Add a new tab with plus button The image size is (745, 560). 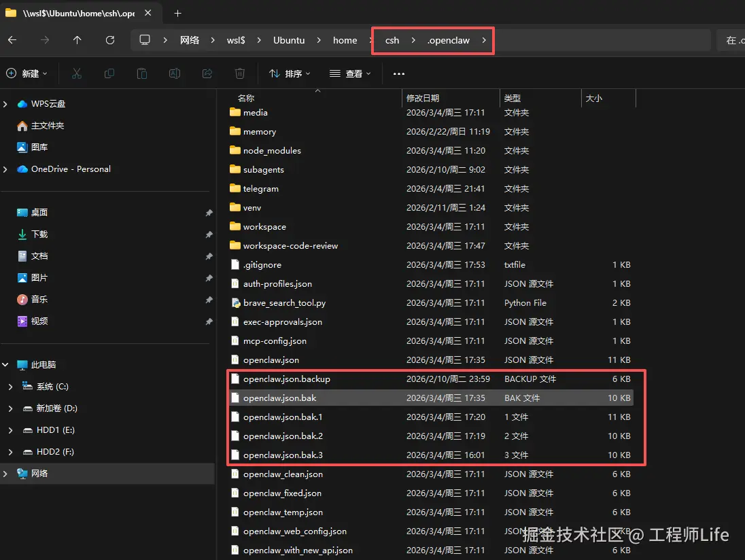pyautogui.click(x=177, y=14)
